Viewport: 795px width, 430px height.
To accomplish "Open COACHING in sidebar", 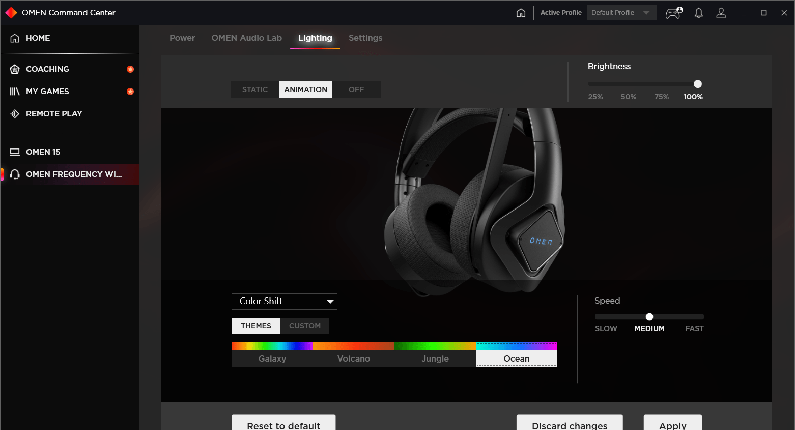I will [x=70, y=69].
